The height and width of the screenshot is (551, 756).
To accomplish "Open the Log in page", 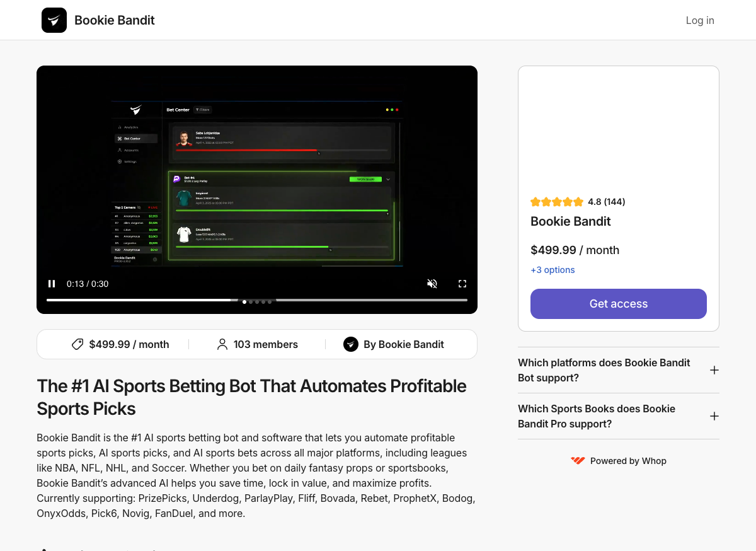I will pos(699,20).
